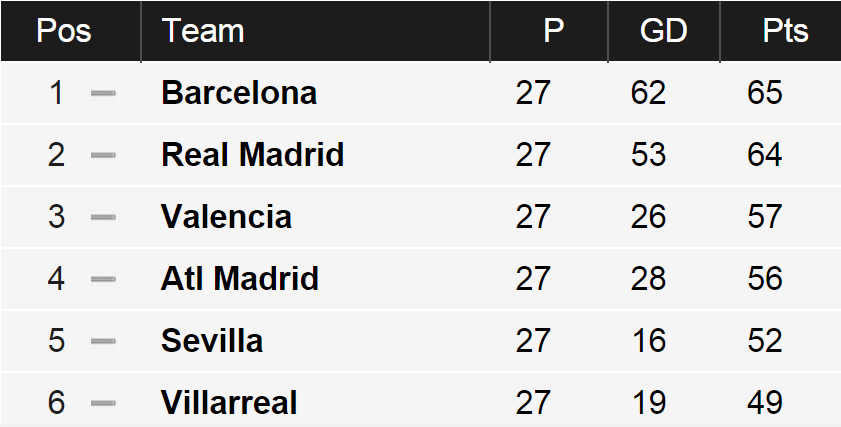
Task: Sort by the GD column header
Action: 663,31
